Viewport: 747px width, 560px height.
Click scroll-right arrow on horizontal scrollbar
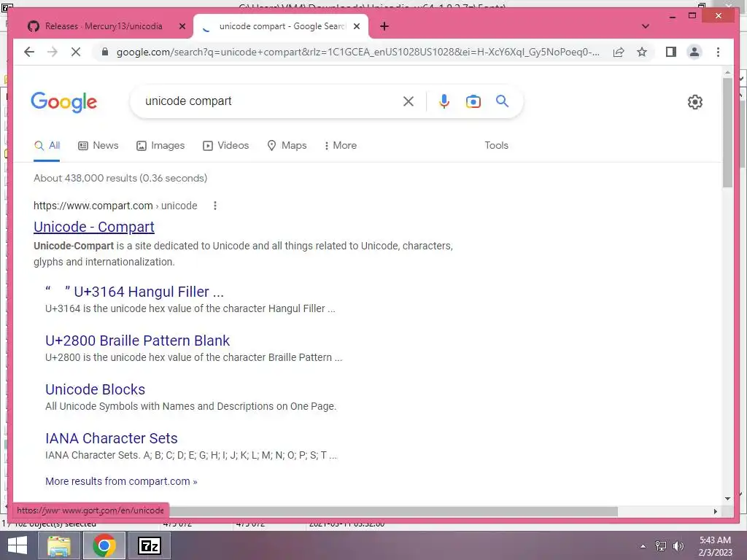click(x=715, y=511)
